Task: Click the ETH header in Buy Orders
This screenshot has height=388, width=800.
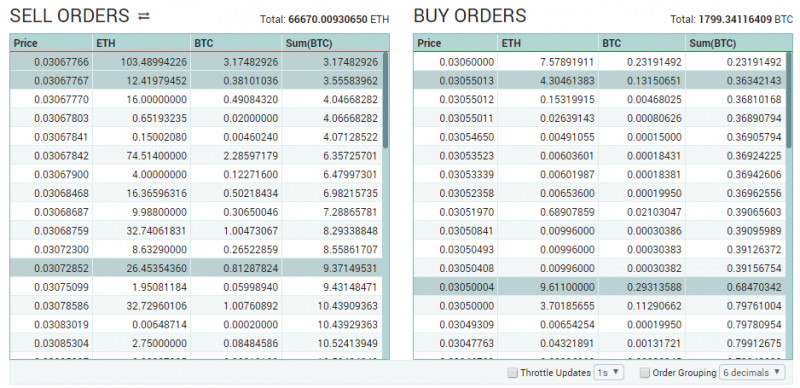Action: [x=548, y=43]
